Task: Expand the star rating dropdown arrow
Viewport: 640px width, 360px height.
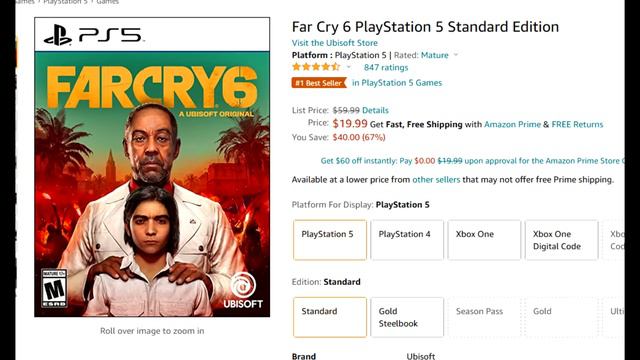Action: [x=349, y=67]
